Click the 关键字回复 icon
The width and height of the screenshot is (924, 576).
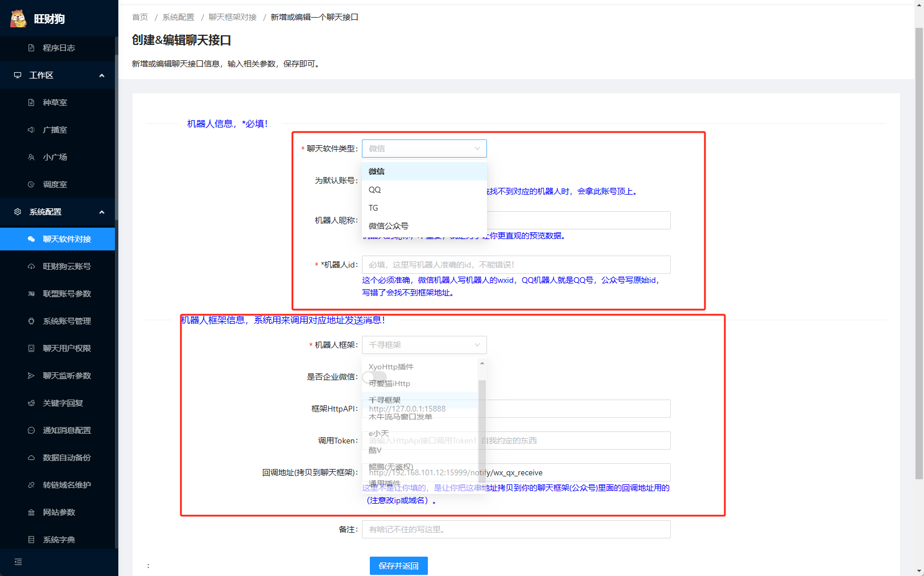[31, 403]
